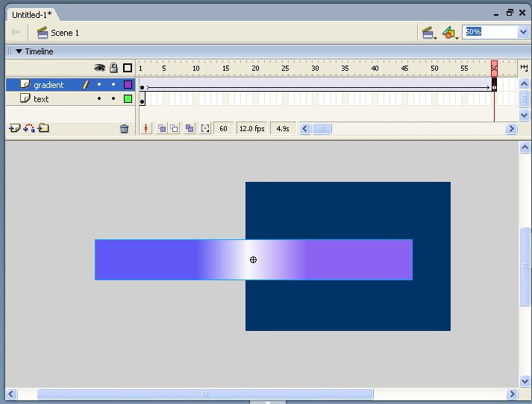Toggle visibility dot for gradient layer
Viewport: 532px width, 404px height.
[99, 85]
